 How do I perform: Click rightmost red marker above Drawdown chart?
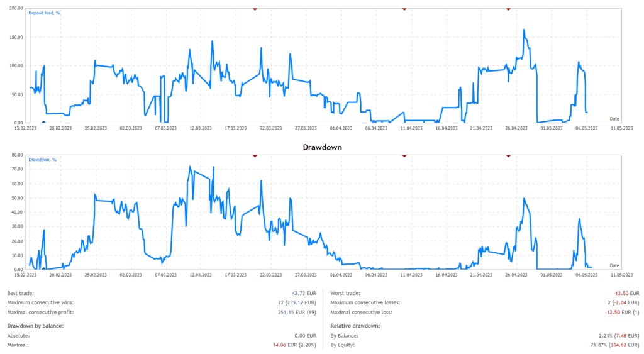[x=508, y=155]
